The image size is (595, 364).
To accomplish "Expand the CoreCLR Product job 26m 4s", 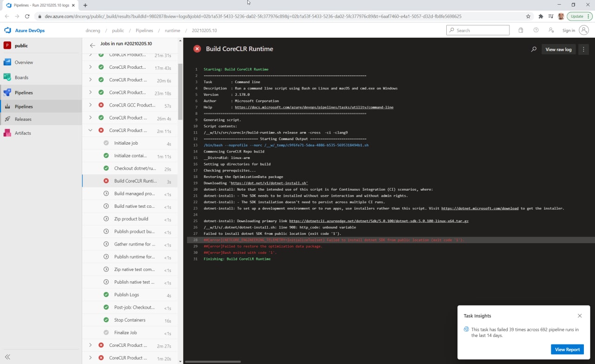I will coord(91,118).
